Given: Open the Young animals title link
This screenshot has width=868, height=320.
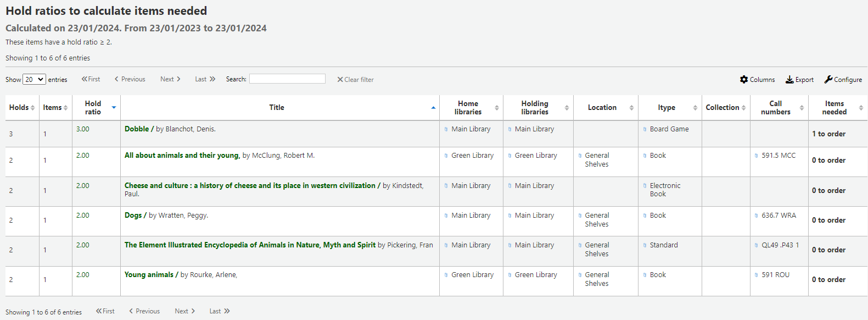Looking at the screenshot, I should [149, 275].
